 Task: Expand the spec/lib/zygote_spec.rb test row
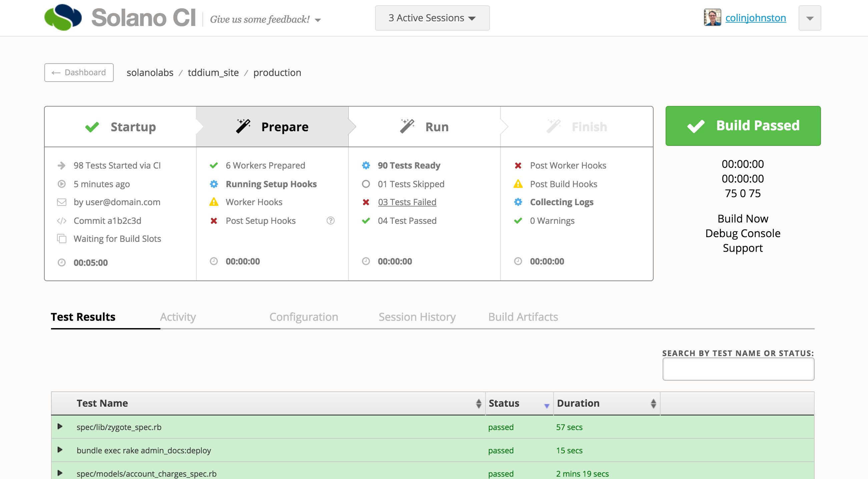(x=60, y=426)
